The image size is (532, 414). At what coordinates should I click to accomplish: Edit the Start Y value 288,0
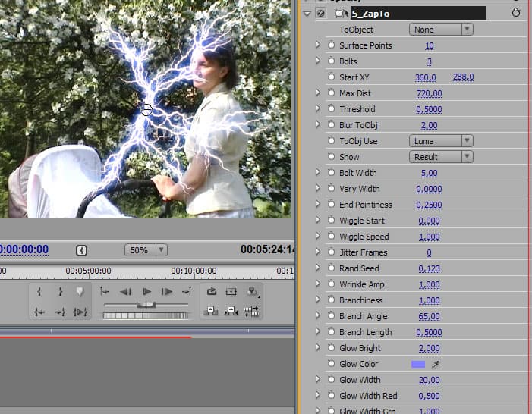(x=464, y=77)
